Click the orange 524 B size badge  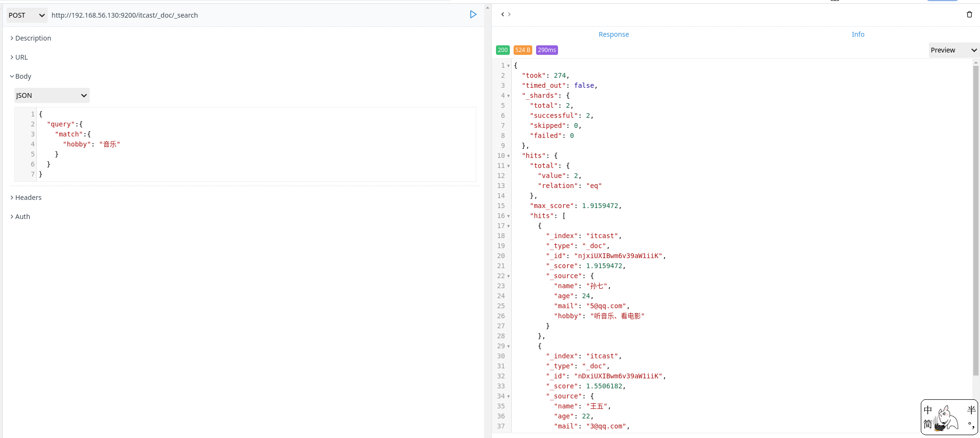click(x=523, y=50)
